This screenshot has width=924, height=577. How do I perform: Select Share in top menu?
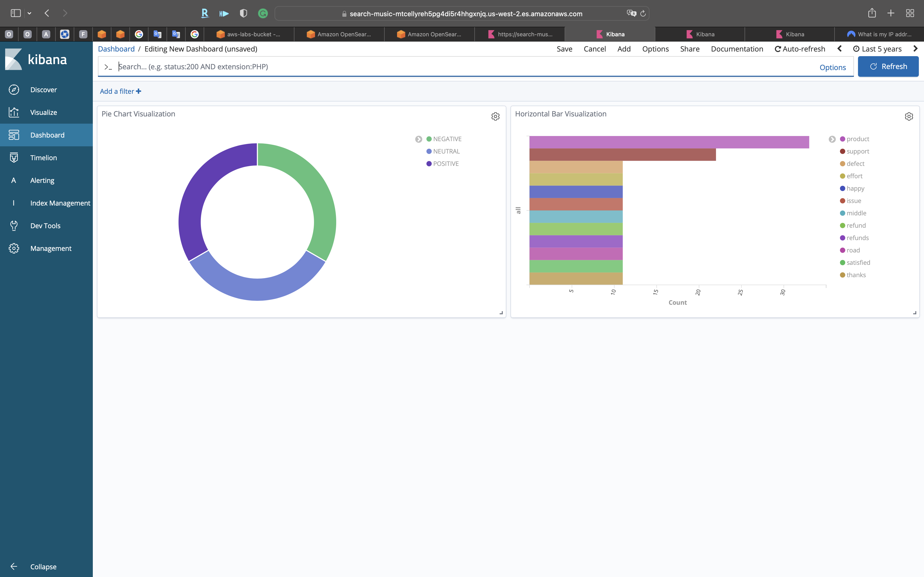pyautogui.click(x=690, y=49)
